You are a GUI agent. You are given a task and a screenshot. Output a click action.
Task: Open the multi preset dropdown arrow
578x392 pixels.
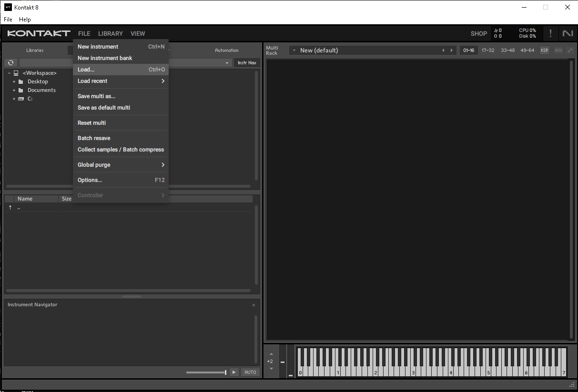[294, 50]
